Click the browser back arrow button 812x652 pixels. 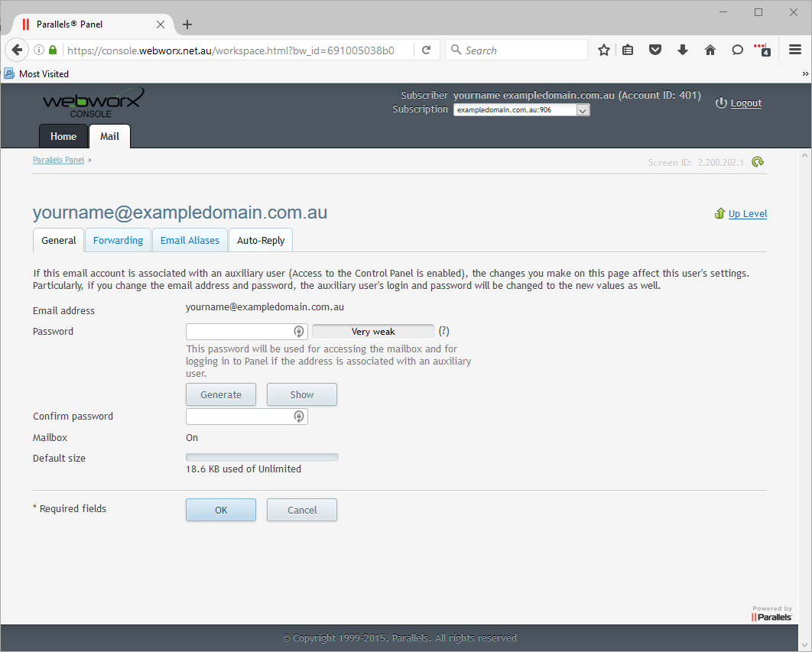[x=17, y=50]
